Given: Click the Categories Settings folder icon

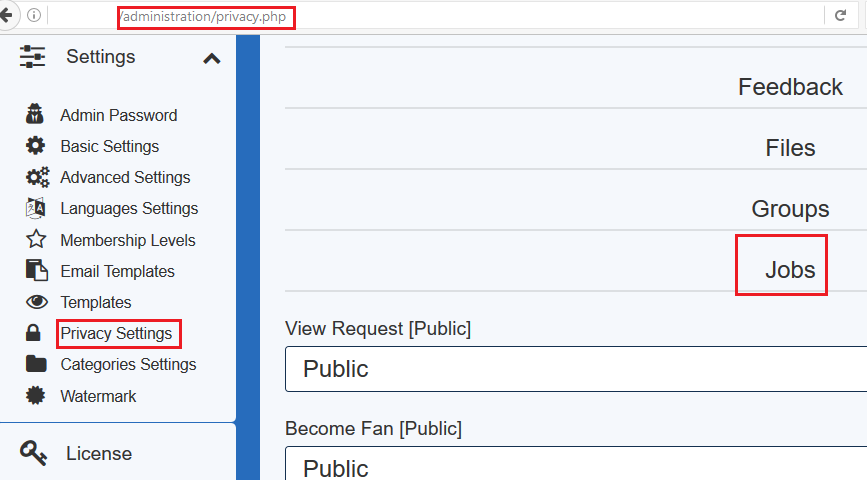Looking at the screenshot, I should point(36,364).
